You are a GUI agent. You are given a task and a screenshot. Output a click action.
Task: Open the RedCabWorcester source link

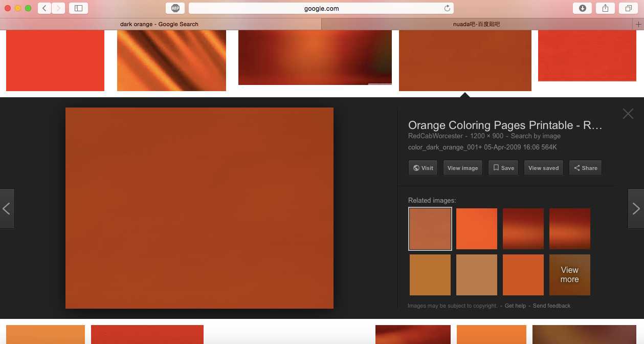pos(435,136)
